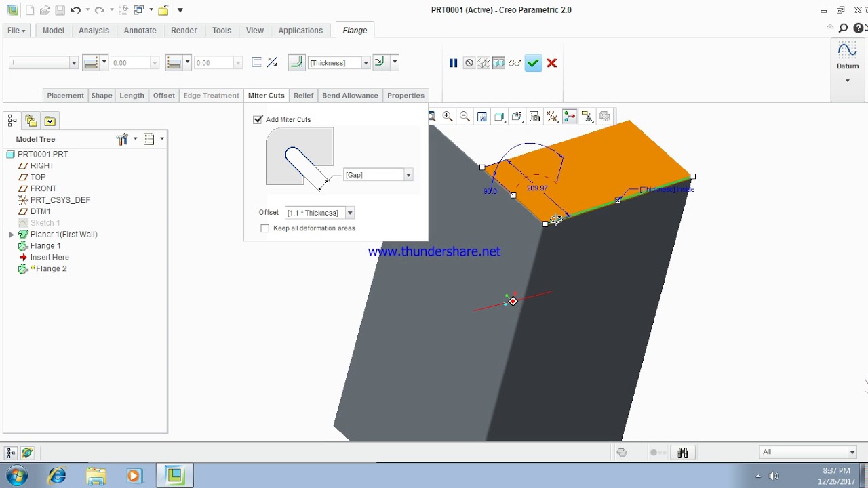Uncheck Add Miter Cuts checkbox
The width and height of the screenshot is (868, 488).
point(258,119)
